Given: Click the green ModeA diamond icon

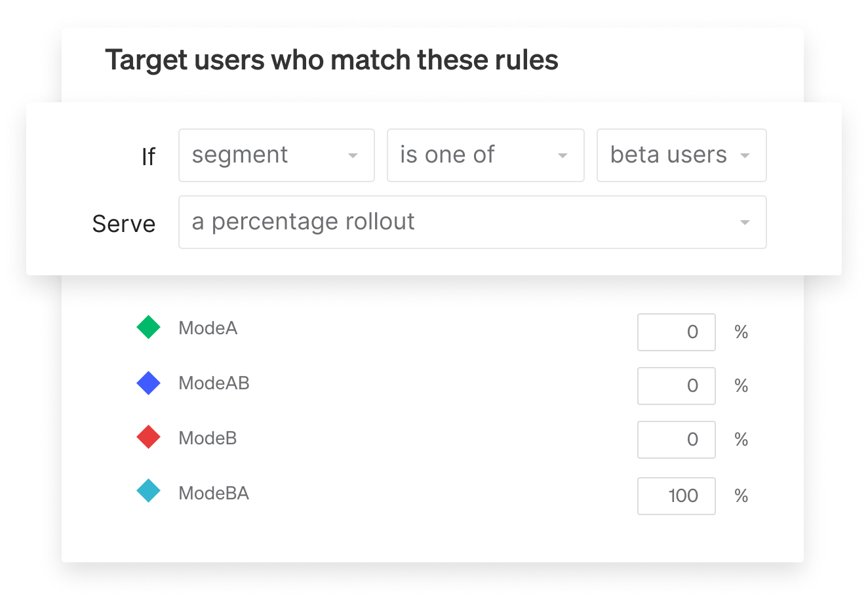Looking at the screenshot, I should click(x=149, y=327).
